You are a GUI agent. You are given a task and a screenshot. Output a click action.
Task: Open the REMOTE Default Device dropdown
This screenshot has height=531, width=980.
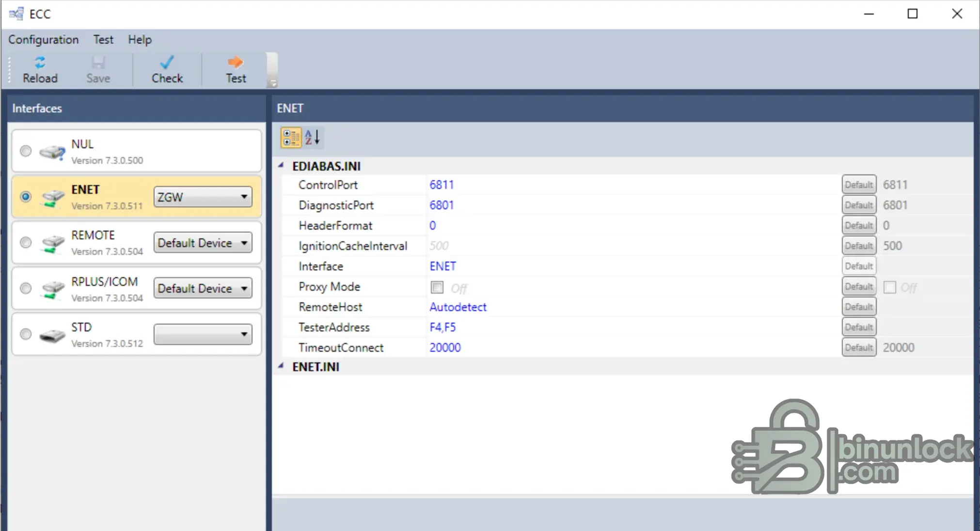(x=203, y=243)
